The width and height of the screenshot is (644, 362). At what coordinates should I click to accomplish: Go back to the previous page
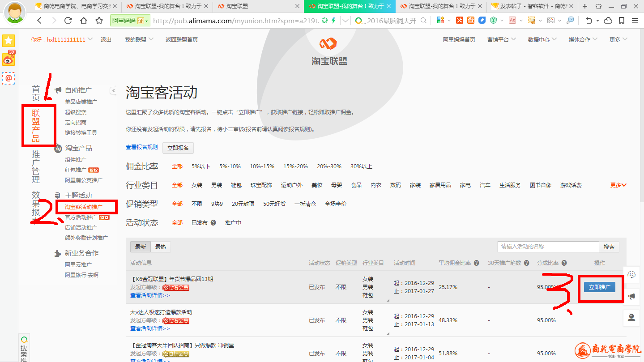pyautogui.click(x=39, y=21)
